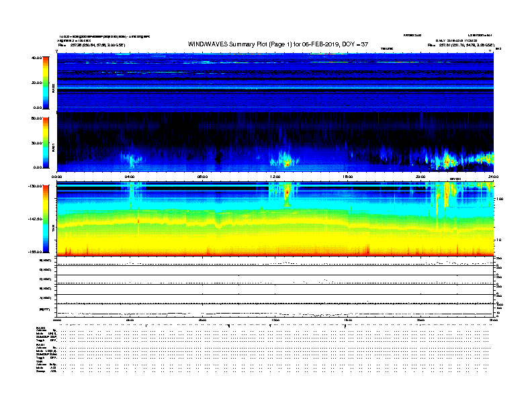This screenshot has width=532, height=411.
Task: Click 04:00 tick below the line plots
Action: point(130,320)
